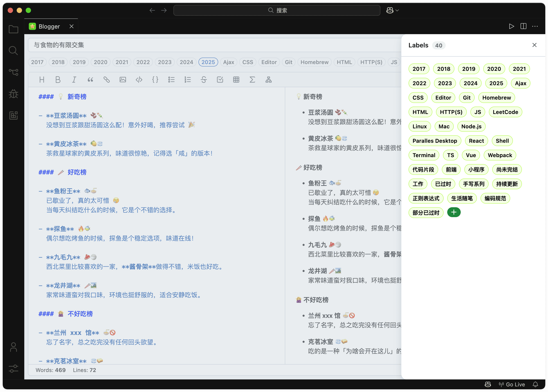Add a new label with the green plus button
548x392 pixels.
click(454, 212)
